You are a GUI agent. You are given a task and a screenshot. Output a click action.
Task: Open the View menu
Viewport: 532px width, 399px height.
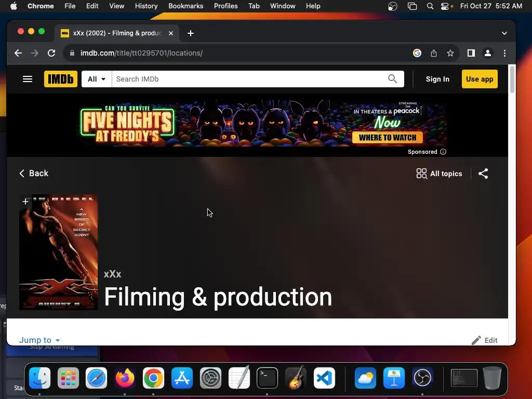click(x=117, y=6)
